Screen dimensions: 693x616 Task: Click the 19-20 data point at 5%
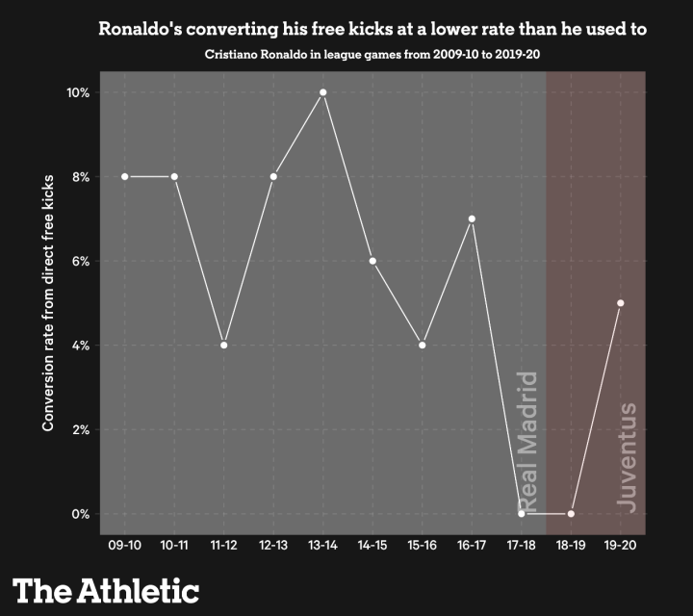pyautogui.click(x=621, y=303)
